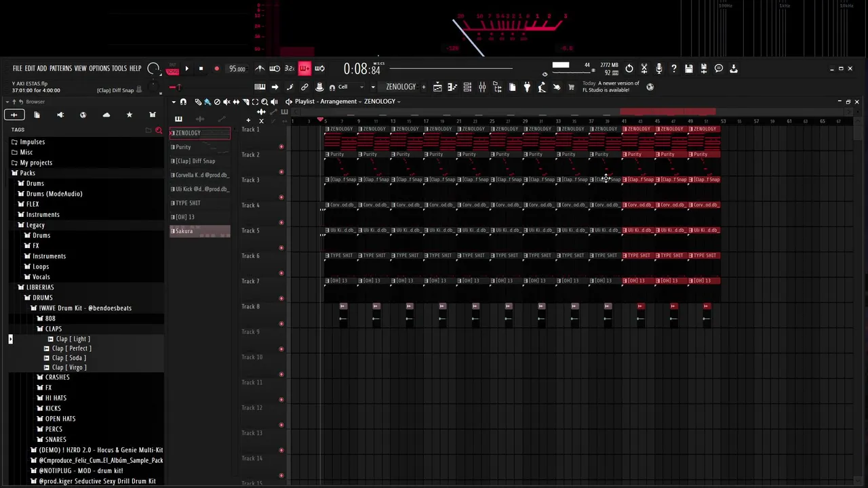
Task: Stop playback with the Stop button
Action: (x=201, y=68)
